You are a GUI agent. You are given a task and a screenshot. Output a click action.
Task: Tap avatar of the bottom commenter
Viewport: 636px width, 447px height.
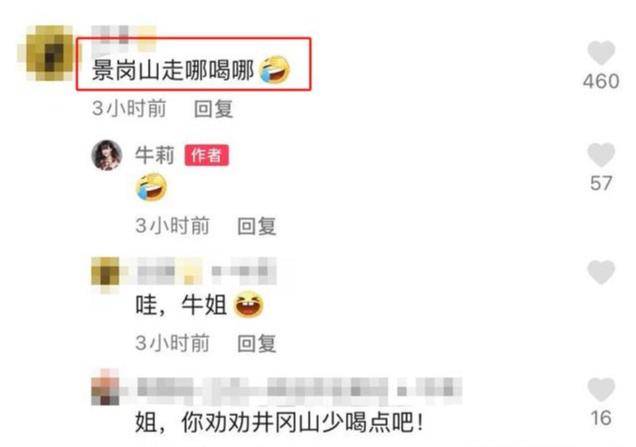(105, 387)
